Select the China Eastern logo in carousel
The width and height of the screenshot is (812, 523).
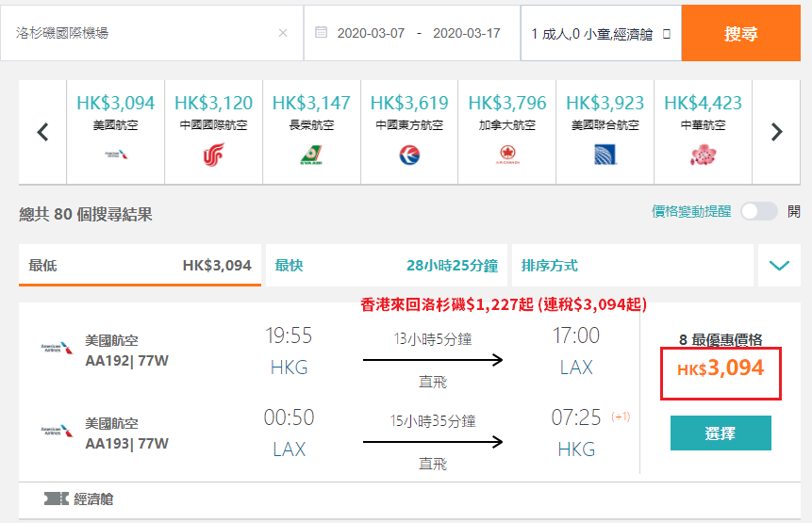pos(409,155)
